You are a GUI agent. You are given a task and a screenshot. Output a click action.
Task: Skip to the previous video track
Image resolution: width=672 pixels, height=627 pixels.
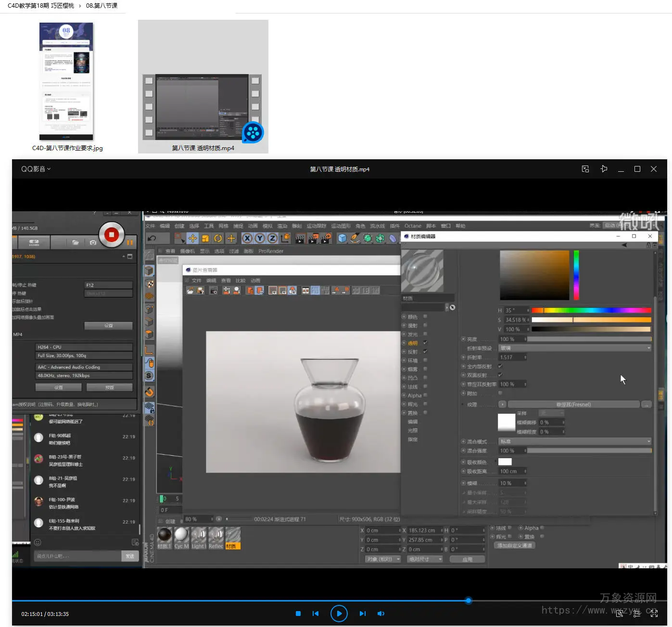click(x=316, y=614)
